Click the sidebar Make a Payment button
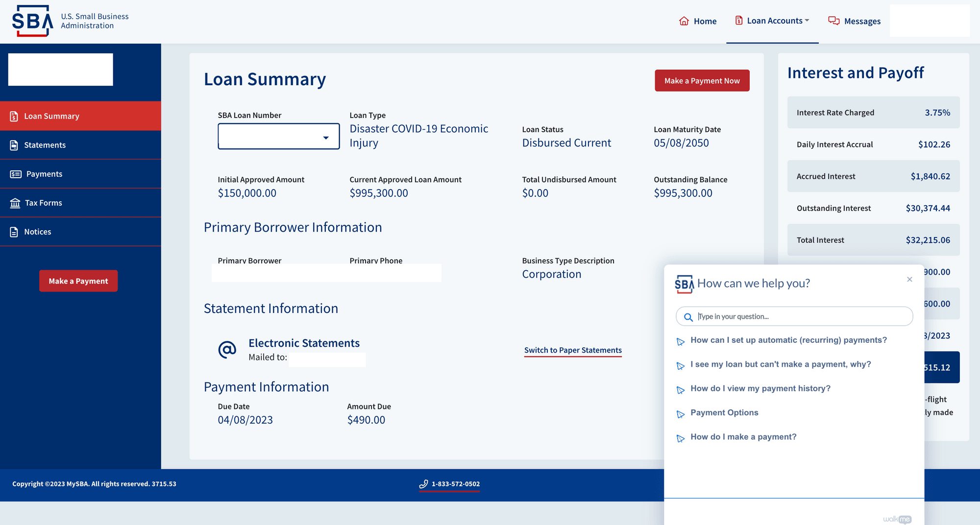This screenshot has width=980, height=525. [78, 281]
